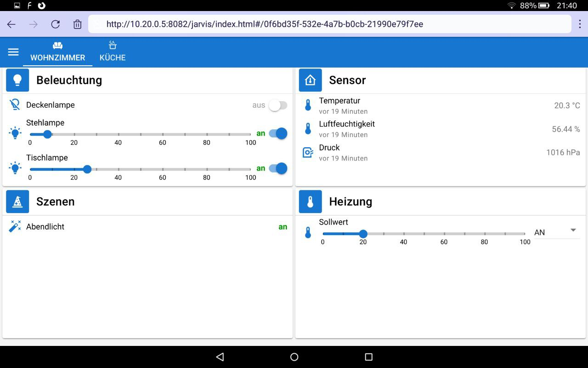This screenshot has width=588, height=368.
Task: Switch to the Wohnzimmer tab
Action: pyautogui.click(x=58, y=52)
